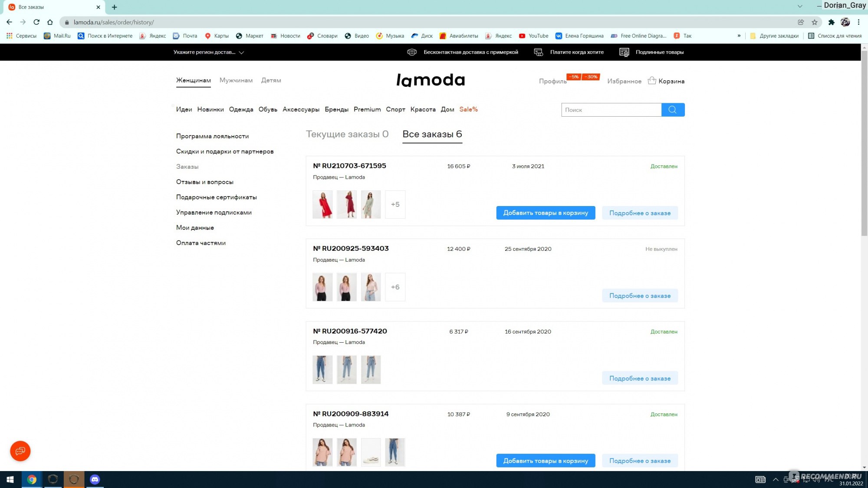Click the contactless delivery mask icon
868x488 pixels.
[x=411, y=52]
